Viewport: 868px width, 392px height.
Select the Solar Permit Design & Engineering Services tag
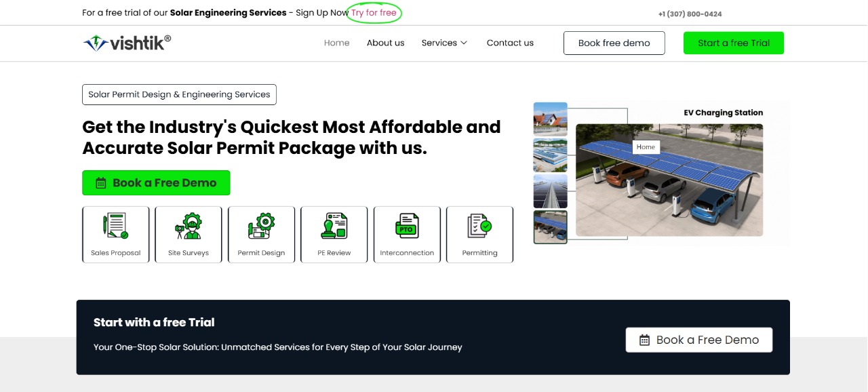tap(179, 94)
